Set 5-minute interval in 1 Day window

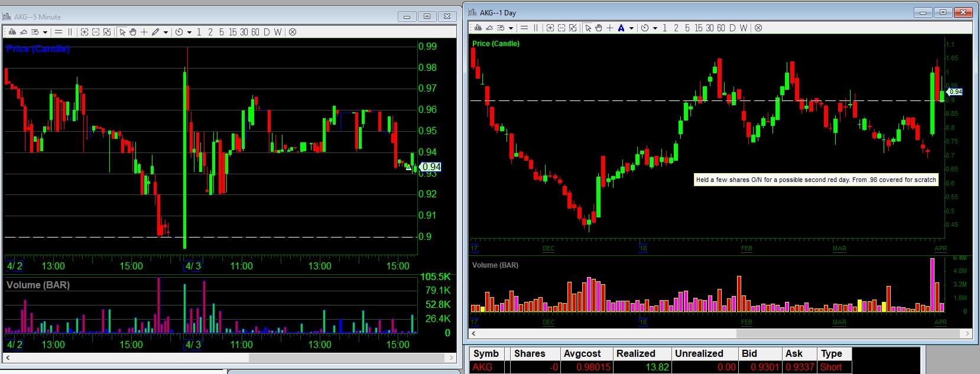(x=687, y=28)
